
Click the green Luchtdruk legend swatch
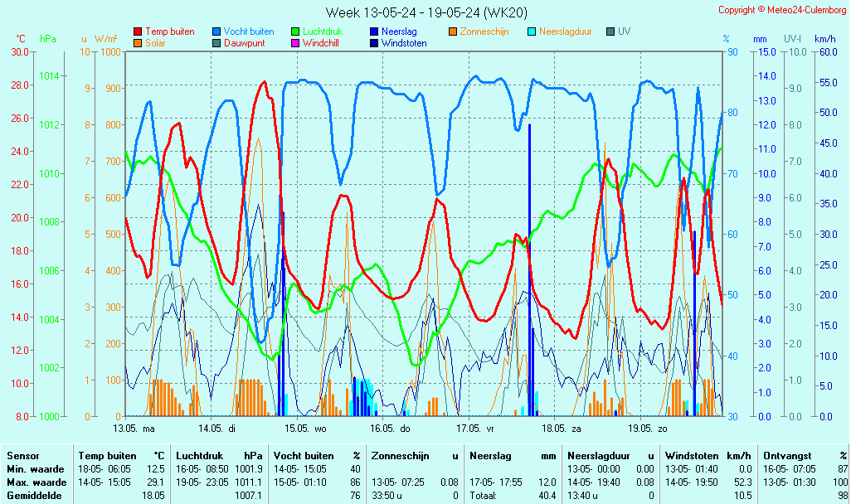coord(295,31)
